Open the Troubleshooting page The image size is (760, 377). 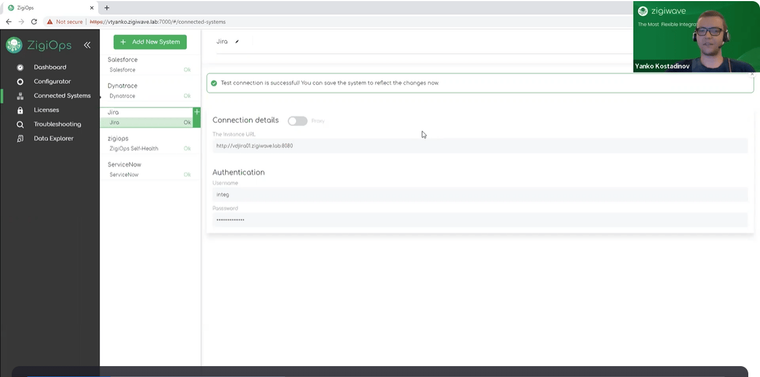(57, 124)
